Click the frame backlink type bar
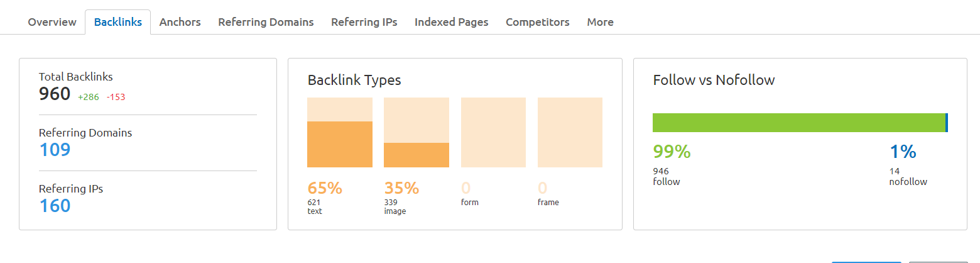The height and width of the screenshot is (263, 980). click(570, 132)
